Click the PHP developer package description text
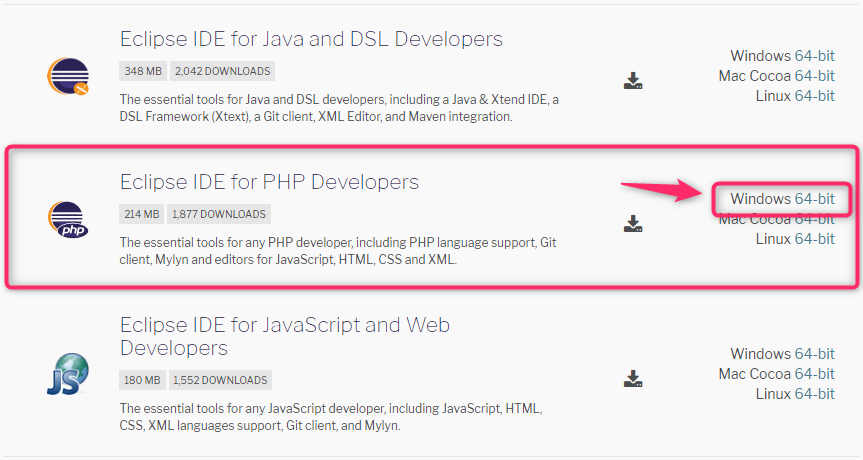This screenshot has height=460, width=863. (338, 251)
